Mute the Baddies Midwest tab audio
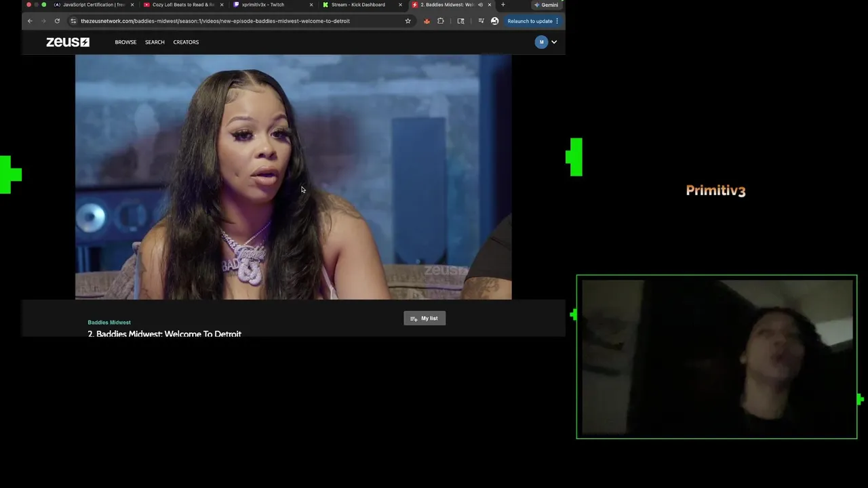The image size is (868, 488). (480, 5)
